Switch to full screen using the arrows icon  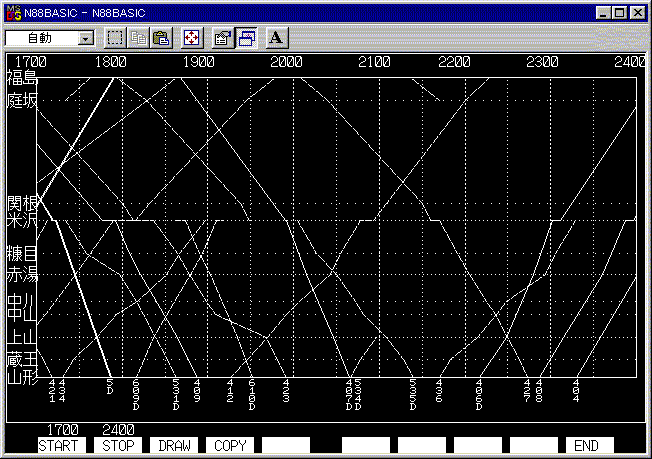coord(190,38)
